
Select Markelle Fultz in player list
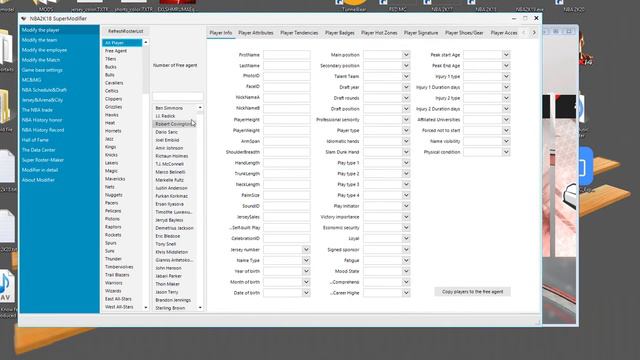click(169, 180)
